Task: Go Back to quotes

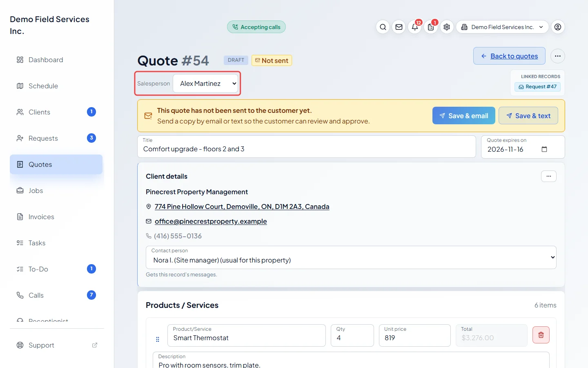Action: (x=509, y=56)
